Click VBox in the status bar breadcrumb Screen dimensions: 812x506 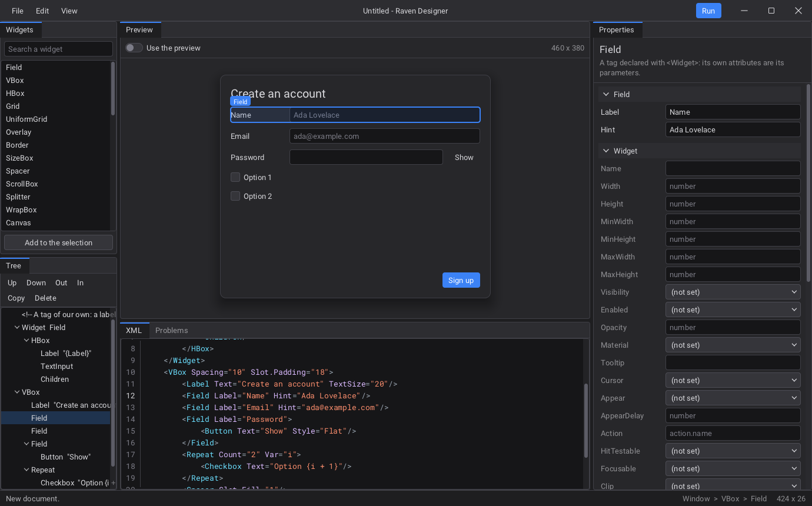(x=730, y=498)
